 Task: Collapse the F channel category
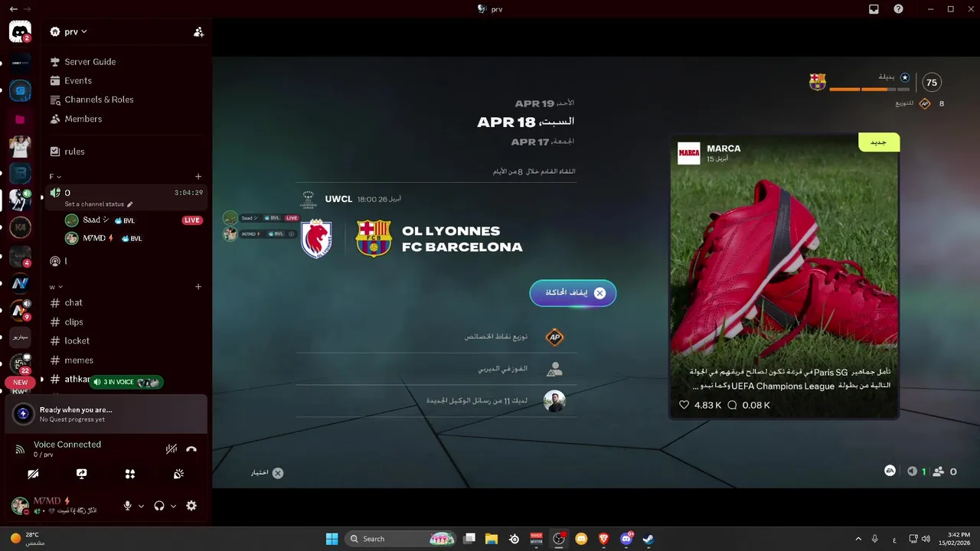(55, 177)
